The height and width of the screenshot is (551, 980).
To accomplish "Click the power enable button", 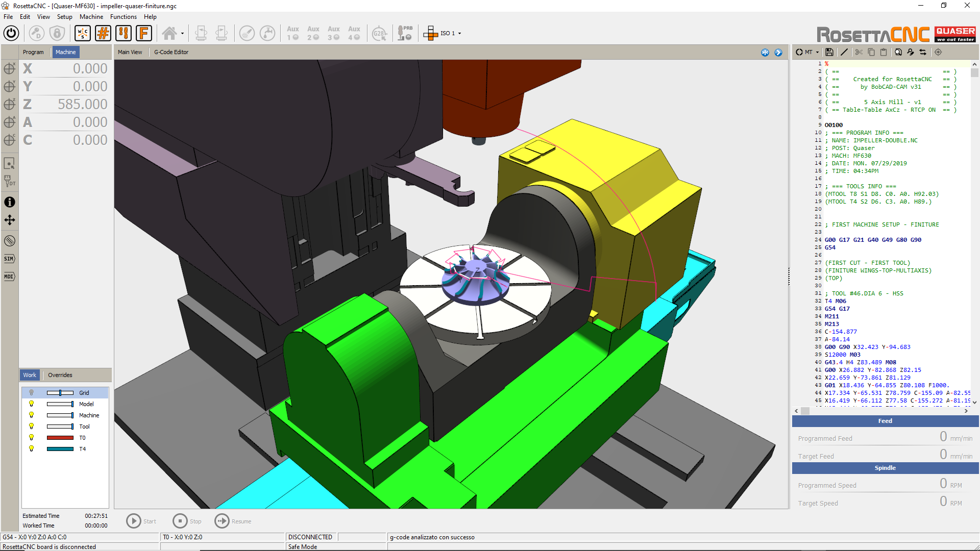I will pyautogui.click(x=11, y=33).
